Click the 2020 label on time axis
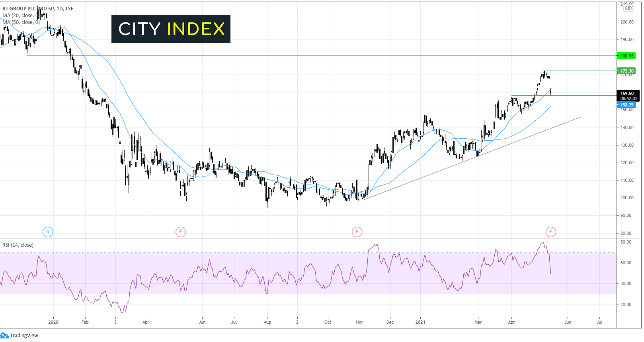Image resolution: width=644 pixels, height=342 pixels. tap(53, 322)
